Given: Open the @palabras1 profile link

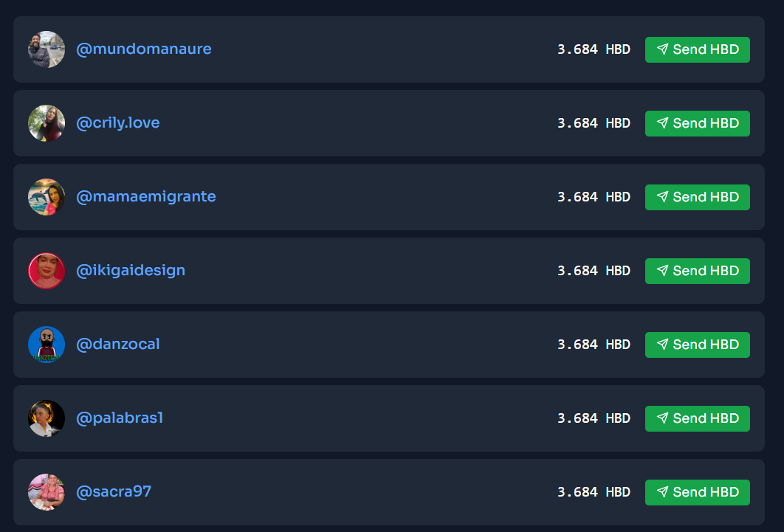Looking at the screenshot, I should coord(120,418).
